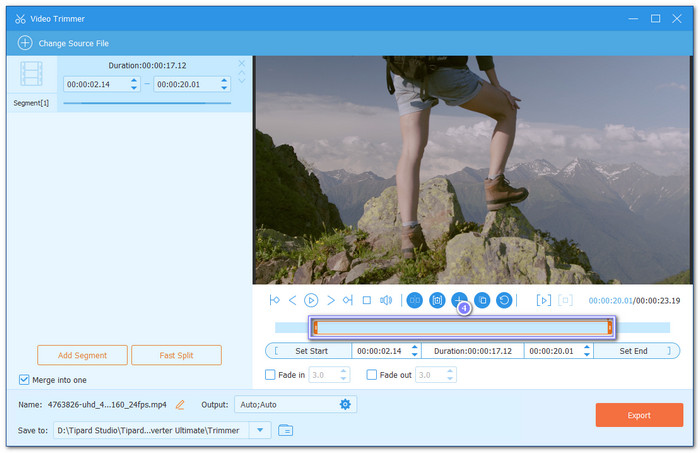Click the Fade in duration field
Image resolution: width=700 pixels, height=453 pixels.
click(x=329, y=375)
